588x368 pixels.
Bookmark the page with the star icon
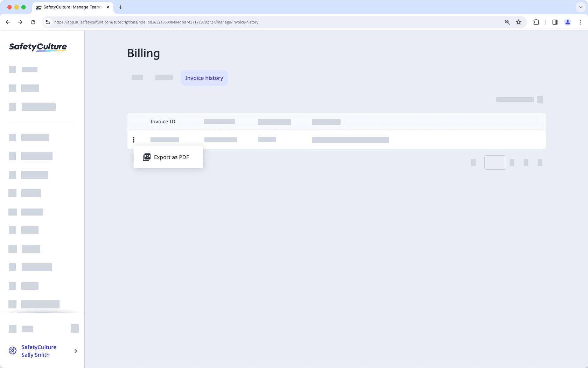(518, 22)
